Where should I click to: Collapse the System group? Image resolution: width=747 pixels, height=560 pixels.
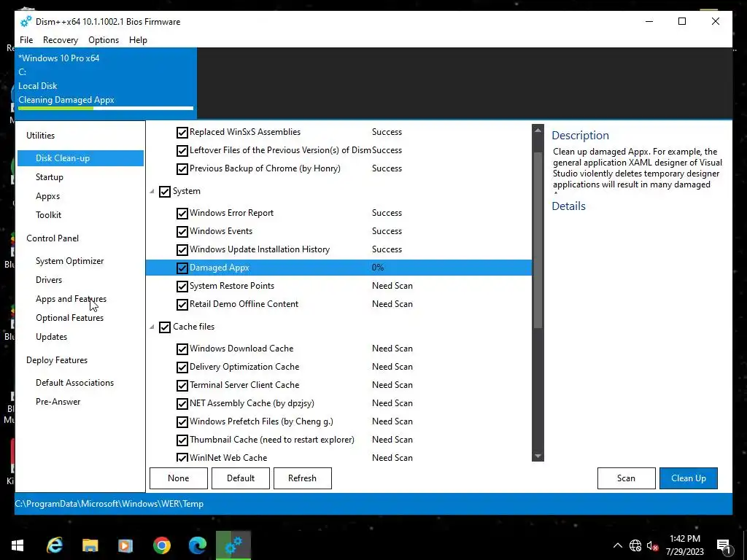pos(152,192)
